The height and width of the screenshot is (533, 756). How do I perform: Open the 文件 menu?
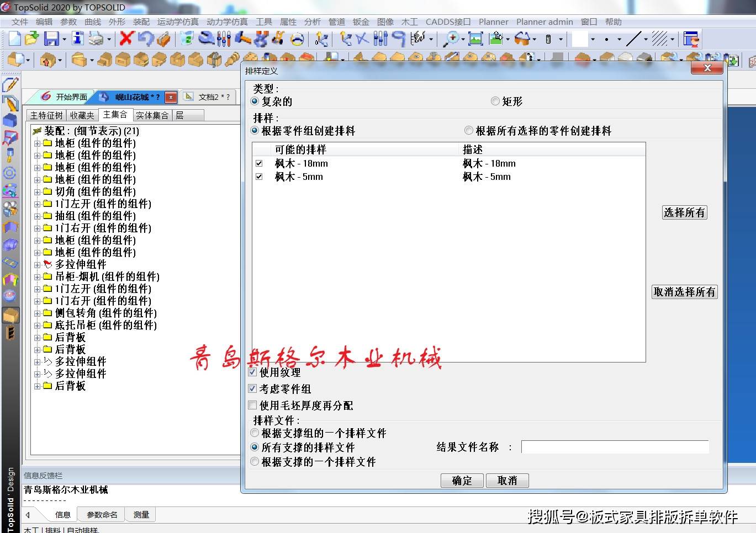tap(20, 22)
